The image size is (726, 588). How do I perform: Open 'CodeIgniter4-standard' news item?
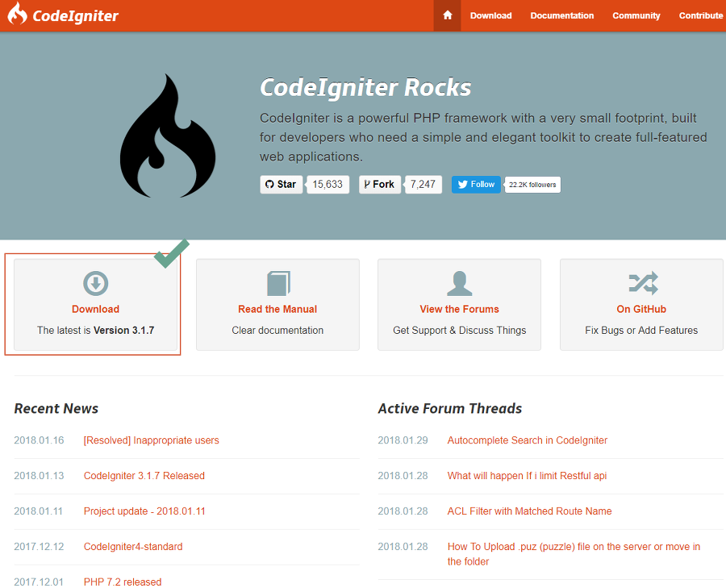click(133, 546)
